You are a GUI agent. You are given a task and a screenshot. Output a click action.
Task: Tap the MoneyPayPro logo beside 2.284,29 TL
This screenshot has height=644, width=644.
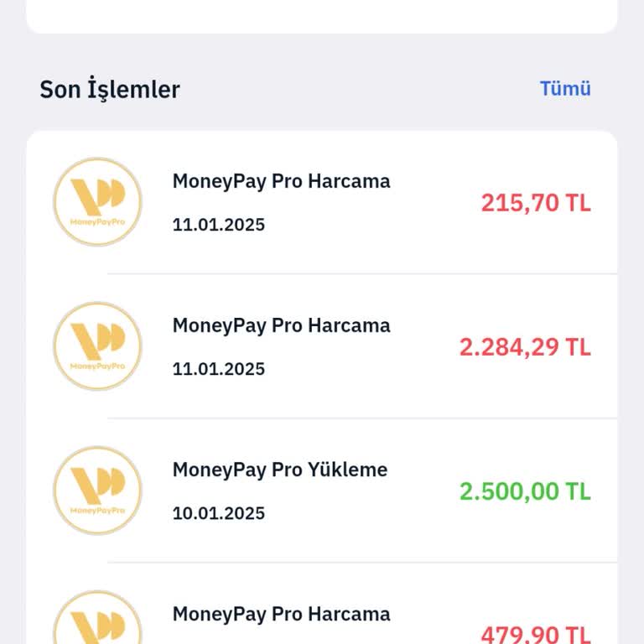click(97, 346)
